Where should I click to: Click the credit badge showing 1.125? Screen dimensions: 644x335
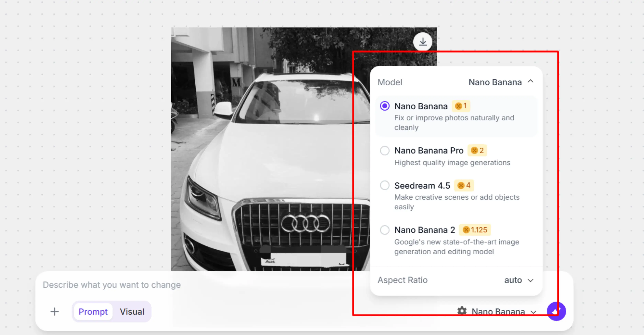pyautogui.click(x=475, y=230)
